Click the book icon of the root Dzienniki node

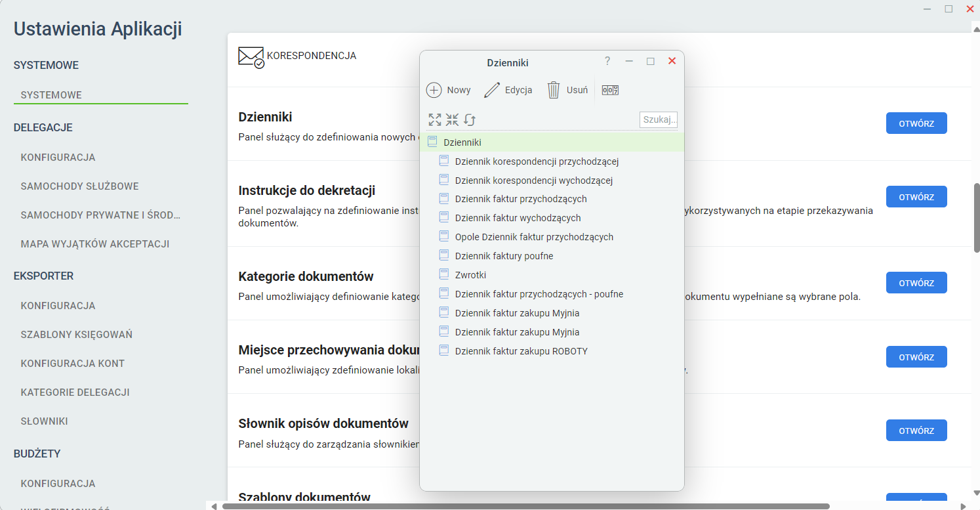click(432, 142)
